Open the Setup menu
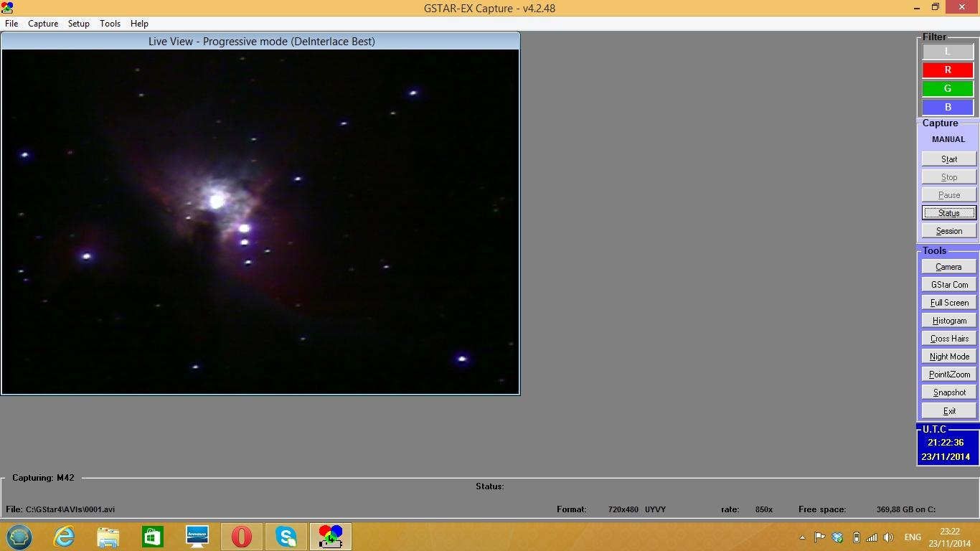Image resolution: width=980 pixels, height=551 pixels. pos(79,24)
